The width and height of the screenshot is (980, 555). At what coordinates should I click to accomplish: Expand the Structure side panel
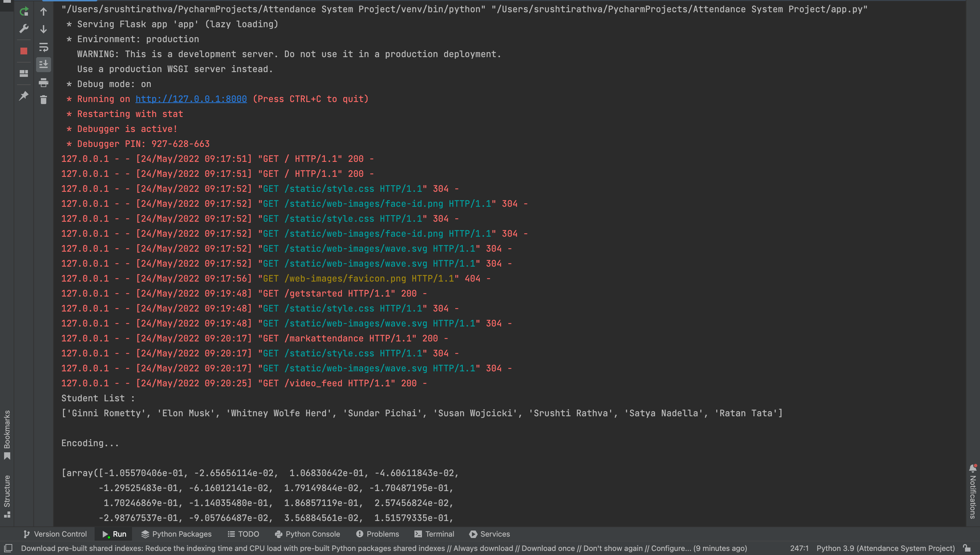(x=7, y=495)
